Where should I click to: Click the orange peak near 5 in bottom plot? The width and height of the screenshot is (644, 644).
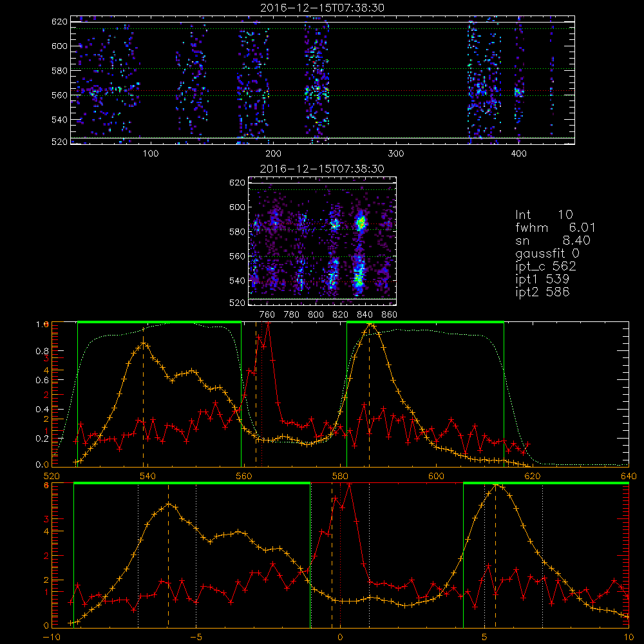point(496,485)
